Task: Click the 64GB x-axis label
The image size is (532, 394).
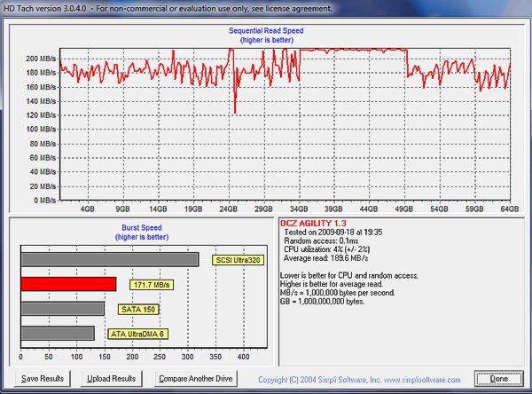Action: (510, 209)
